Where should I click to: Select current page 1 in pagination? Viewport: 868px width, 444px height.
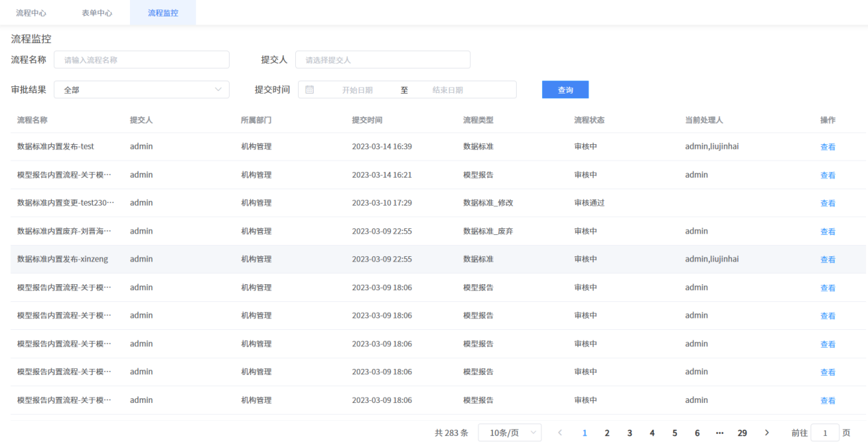tap(584, 432)
